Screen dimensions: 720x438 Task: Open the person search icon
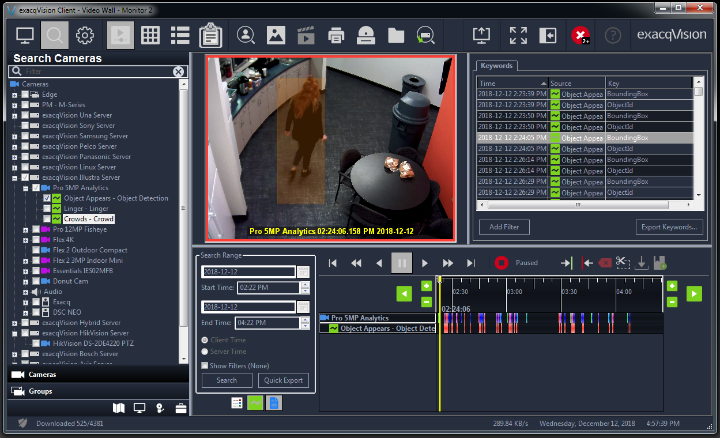(246, 35)
